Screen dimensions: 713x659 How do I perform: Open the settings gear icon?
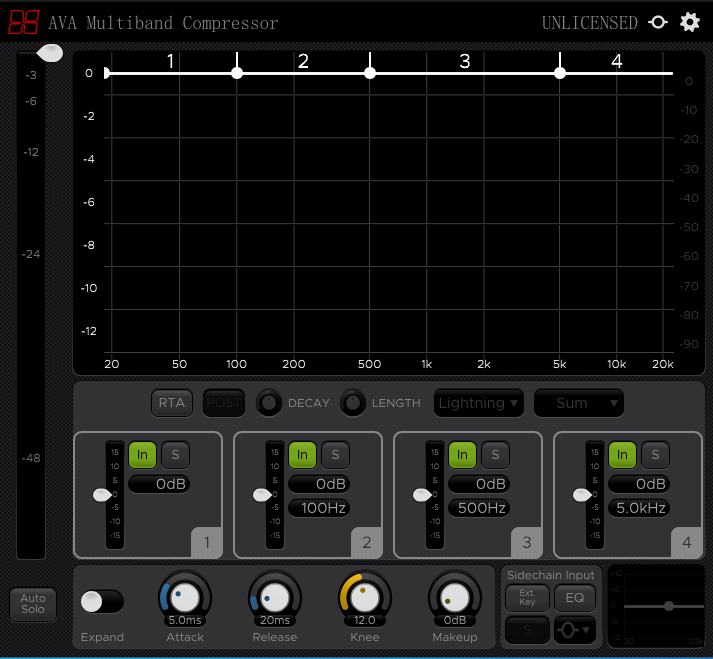pyautogui.click(x=689, y=22)
